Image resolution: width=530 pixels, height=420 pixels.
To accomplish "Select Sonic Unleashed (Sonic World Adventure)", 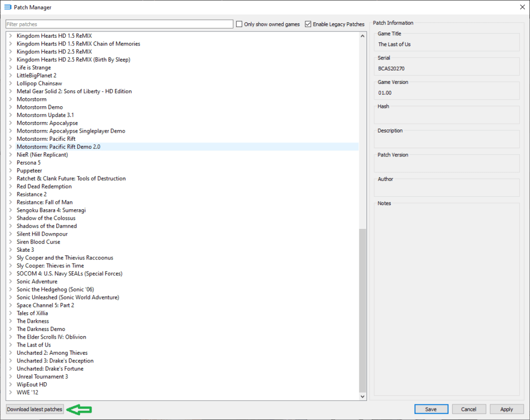I will pos(68,297).
